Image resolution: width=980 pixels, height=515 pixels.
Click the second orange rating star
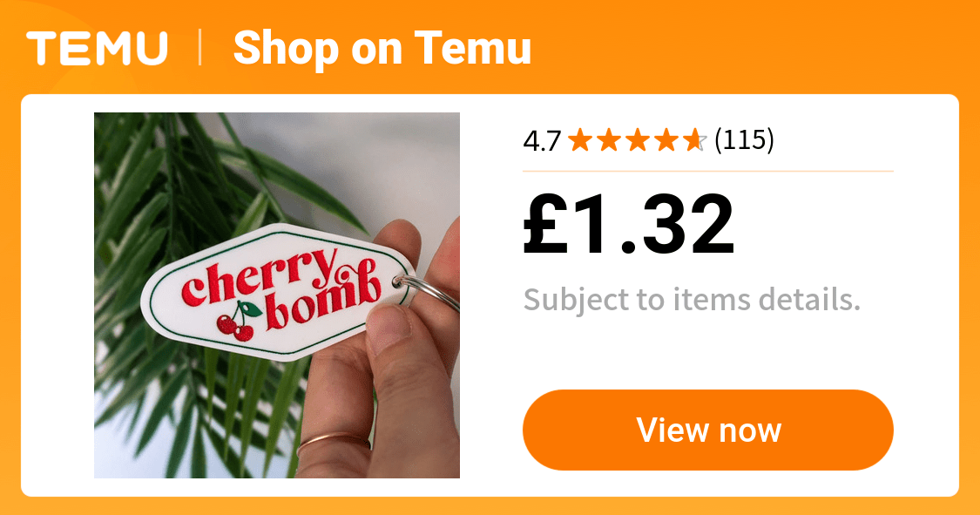pos(609,140)
